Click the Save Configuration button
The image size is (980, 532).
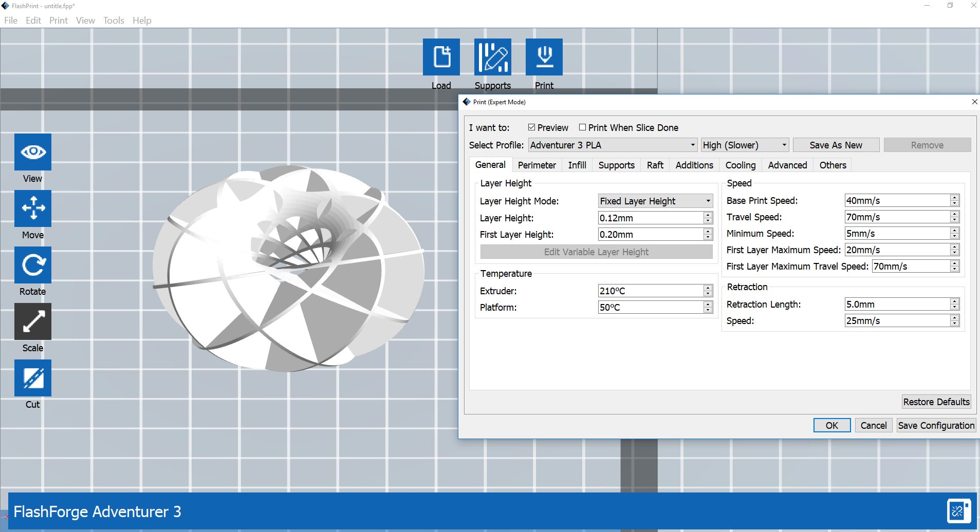(x=936, y=425)
